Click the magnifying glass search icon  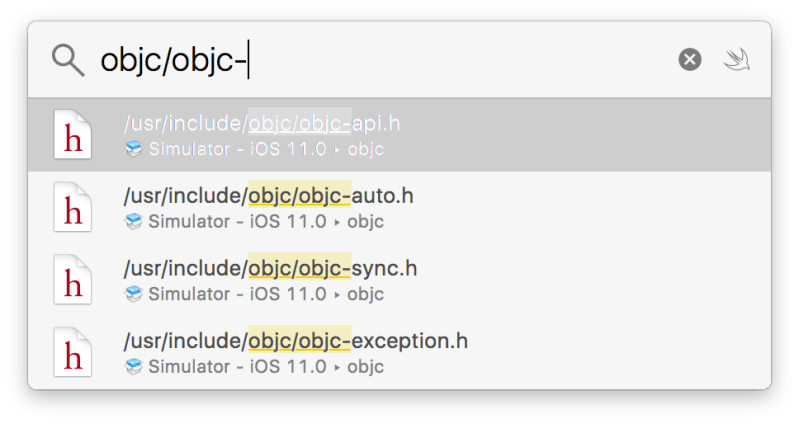68,60
